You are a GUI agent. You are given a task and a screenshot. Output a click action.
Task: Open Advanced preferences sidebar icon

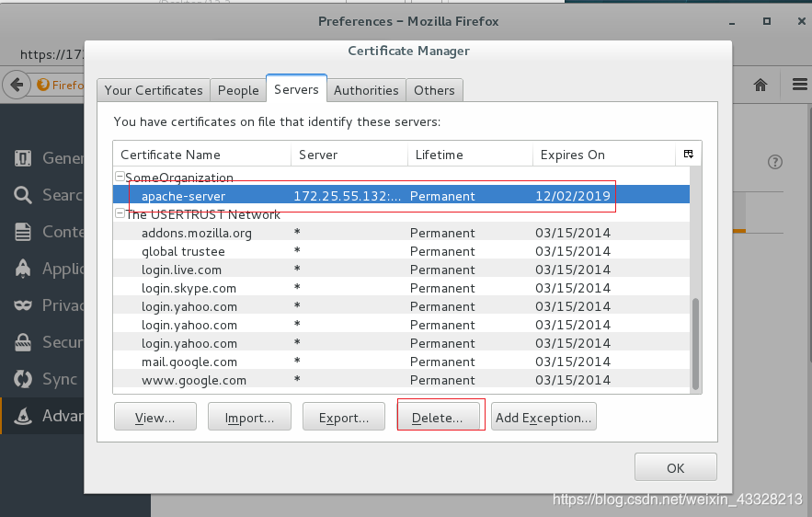point(23,416)
